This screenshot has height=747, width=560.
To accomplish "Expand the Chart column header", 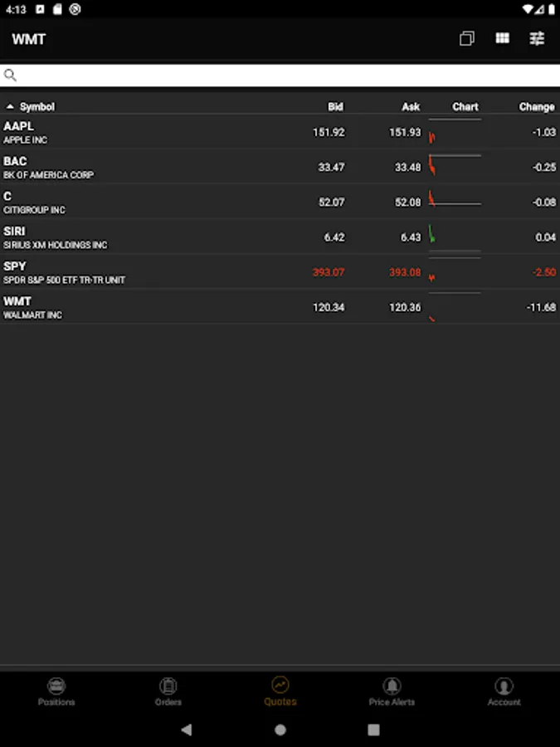I will (x=464, y=106).
